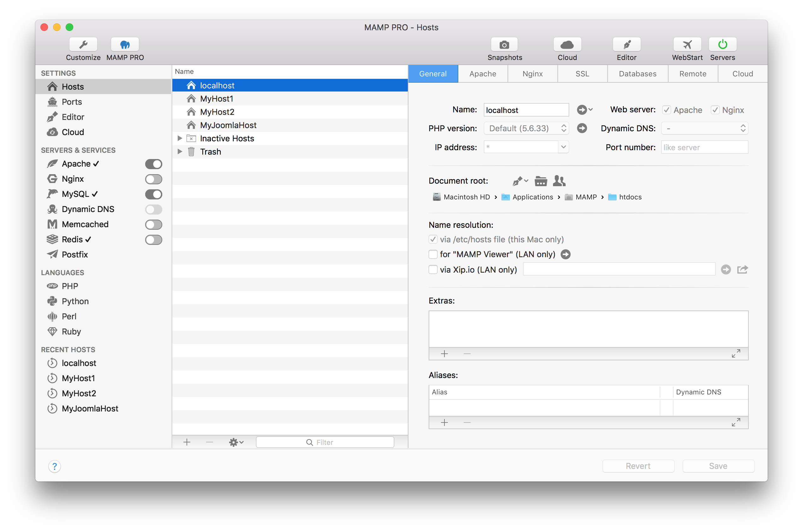This screenshot has height=532, width=803.
Task: Expand the Inactive Hosts folder
Action: [x=180, y=139]
